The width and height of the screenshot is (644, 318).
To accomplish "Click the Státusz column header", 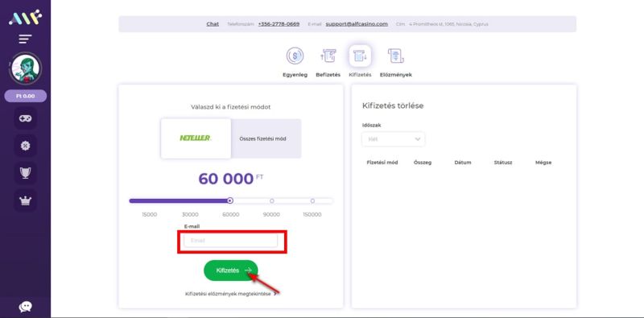I will point(503,163).
